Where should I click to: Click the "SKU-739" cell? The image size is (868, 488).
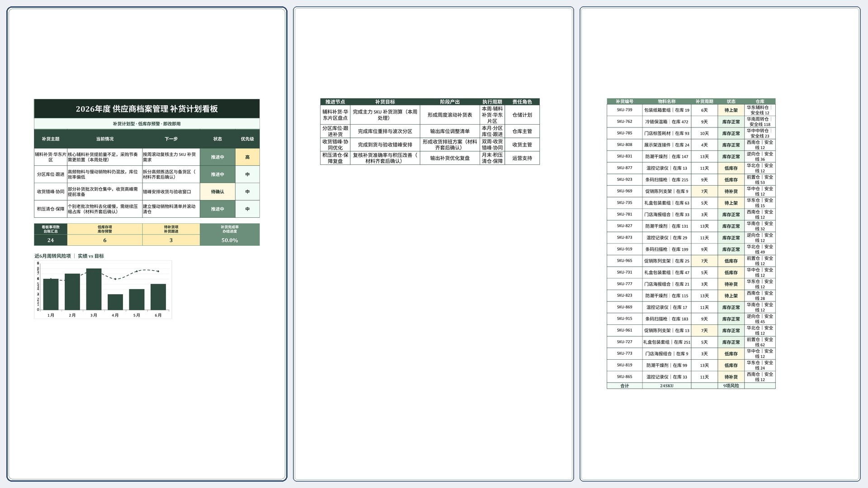tap(625, 110)
